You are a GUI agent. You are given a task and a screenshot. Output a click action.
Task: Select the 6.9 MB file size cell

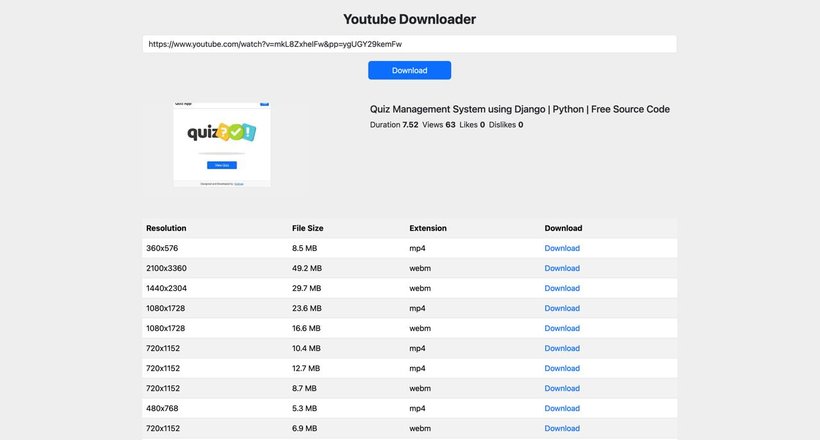click(x=304, y=428)
